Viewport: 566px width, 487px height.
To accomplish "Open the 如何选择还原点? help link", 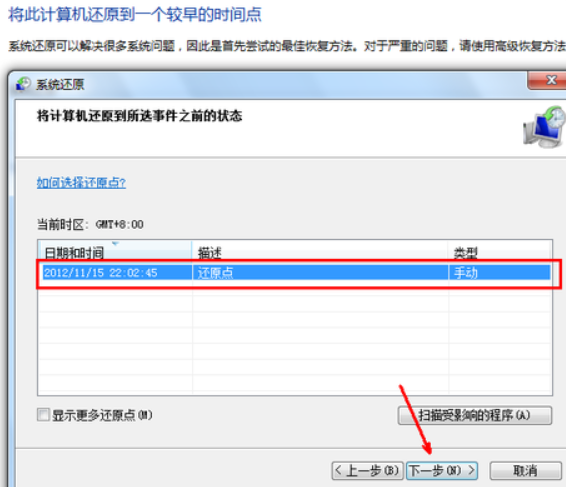I will (81, 183).
